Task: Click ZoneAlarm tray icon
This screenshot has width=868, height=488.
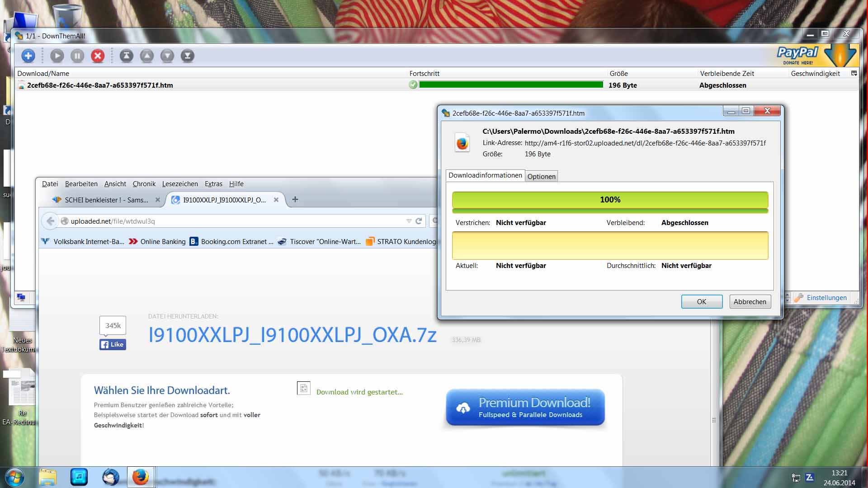Action: [x=810, y=477]
